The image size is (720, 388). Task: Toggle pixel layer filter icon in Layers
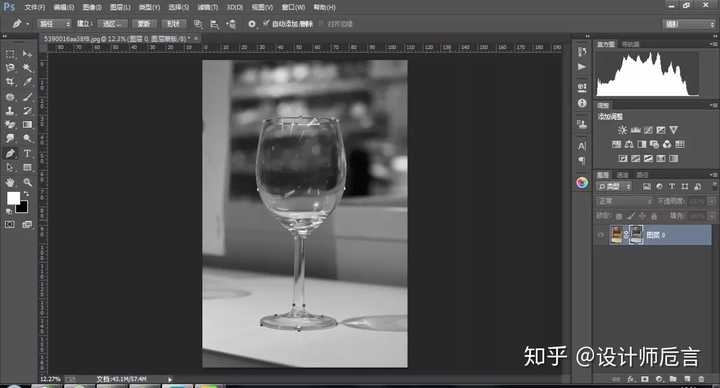pyautogui.click(x=647, y=186)
